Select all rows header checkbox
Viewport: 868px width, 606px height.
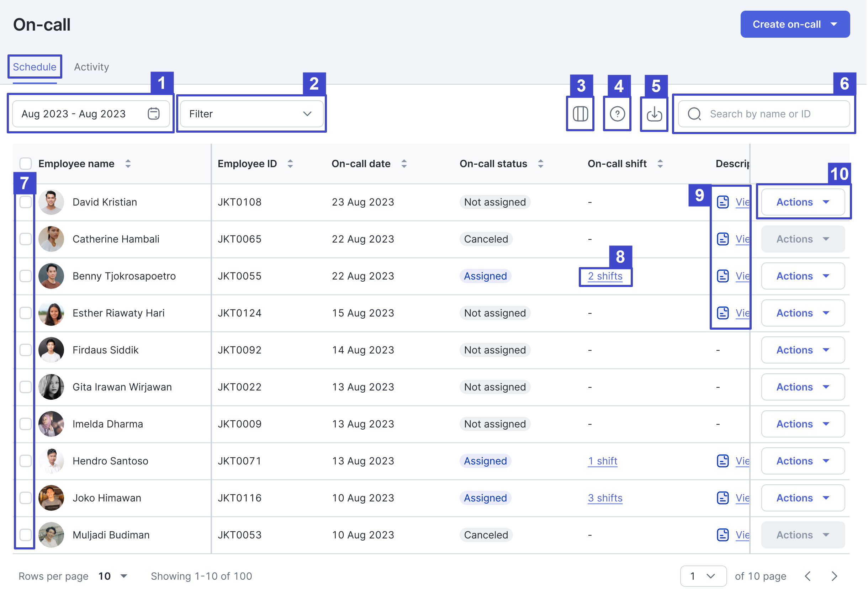coord(25,164)
